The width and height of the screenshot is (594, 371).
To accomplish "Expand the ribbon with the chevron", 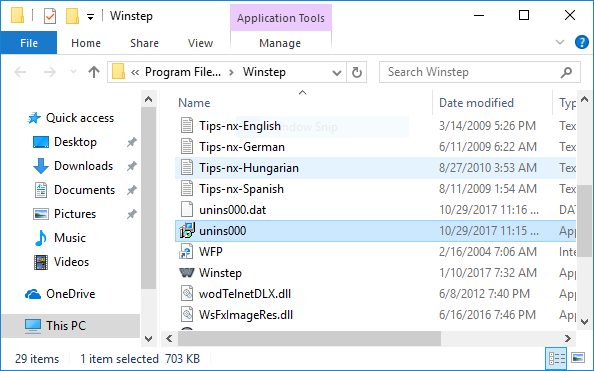I will click(x=560, y=42).
